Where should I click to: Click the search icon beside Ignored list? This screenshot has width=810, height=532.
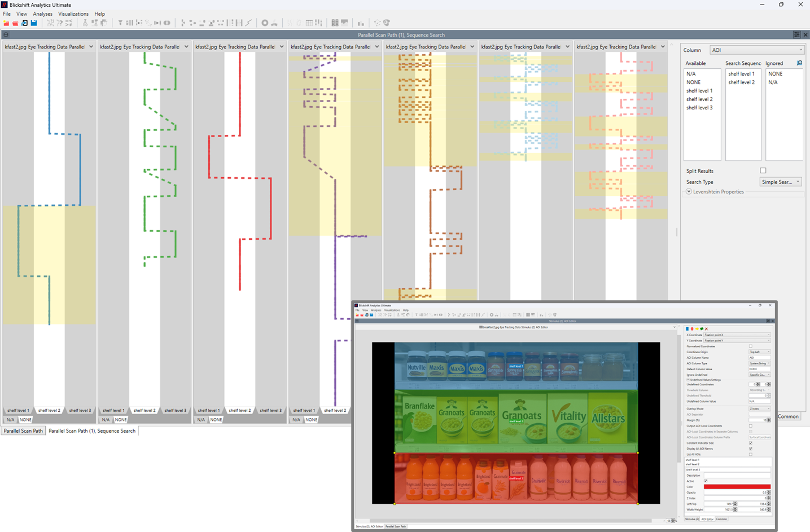tap(799, 63)
